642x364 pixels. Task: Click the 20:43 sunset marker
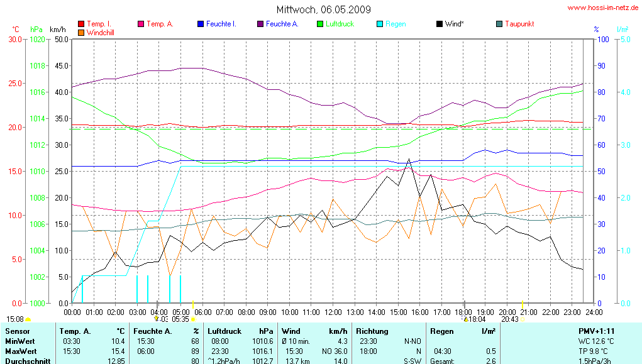coord(510,319)
